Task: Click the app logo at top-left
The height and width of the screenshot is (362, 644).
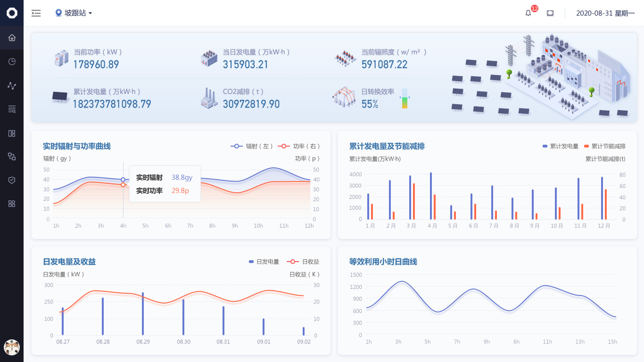Action: click(x=12, y=13)
